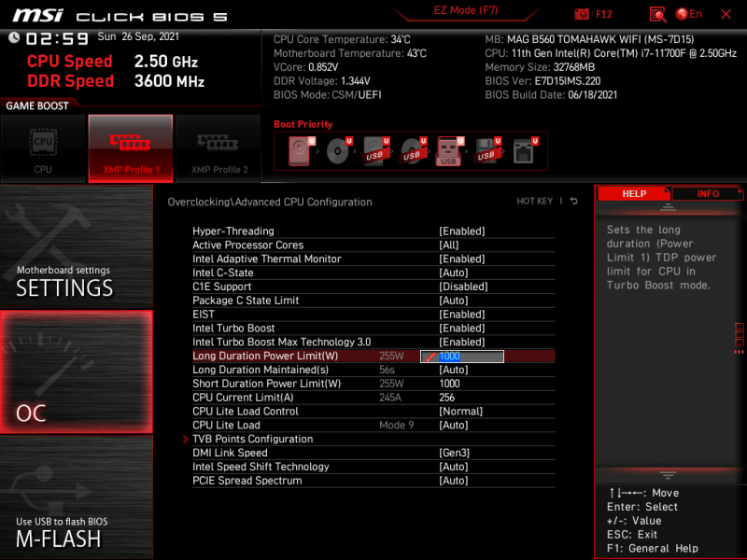Click the breadcrumb Overclocking\Advanced CPU Configuration

tap(270, 202)
